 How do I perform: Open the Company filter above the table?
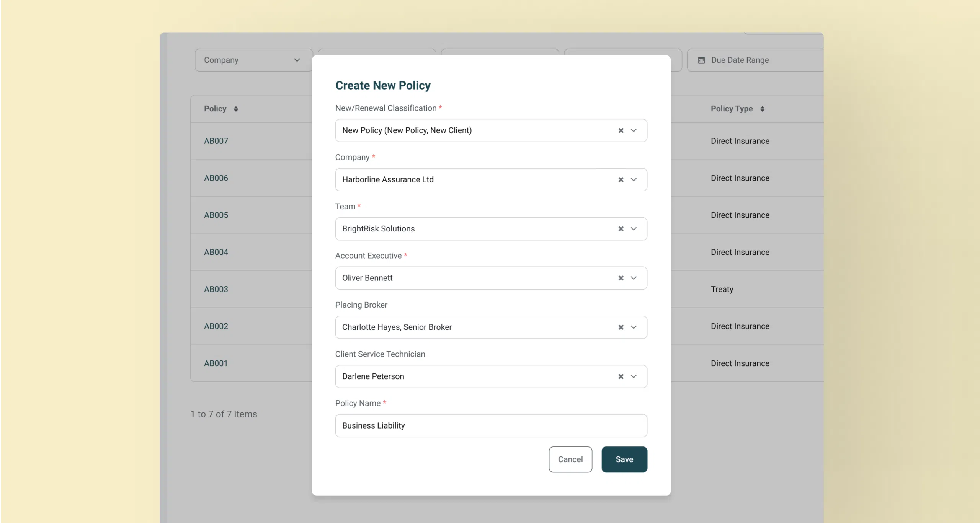[253, 60]
